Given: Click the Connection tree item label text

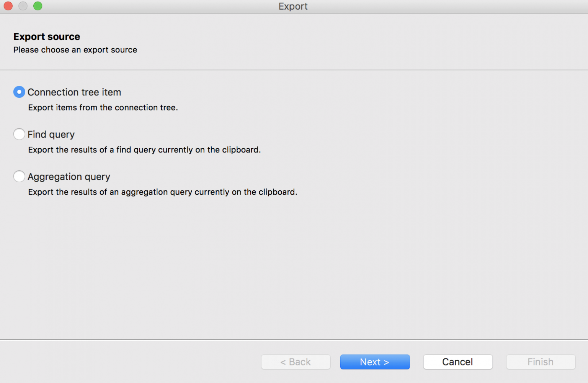Looking at the screenshot, I should [x=74, y=92].
